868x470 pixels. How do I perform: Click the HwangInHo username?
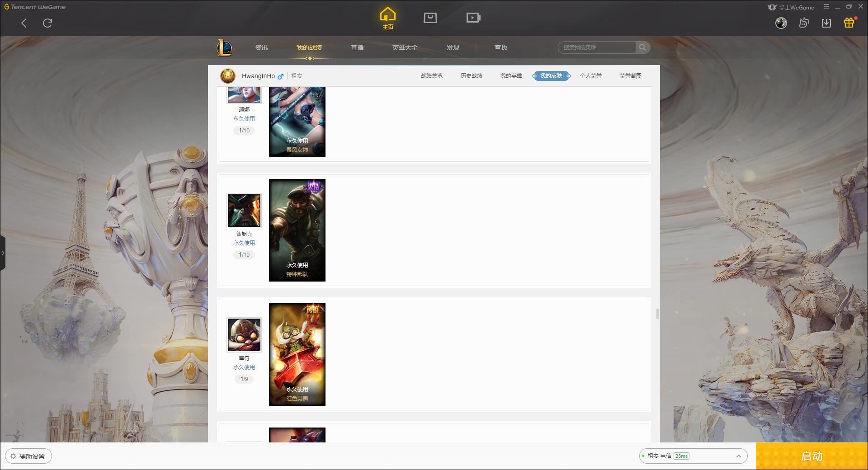point(258,76)
